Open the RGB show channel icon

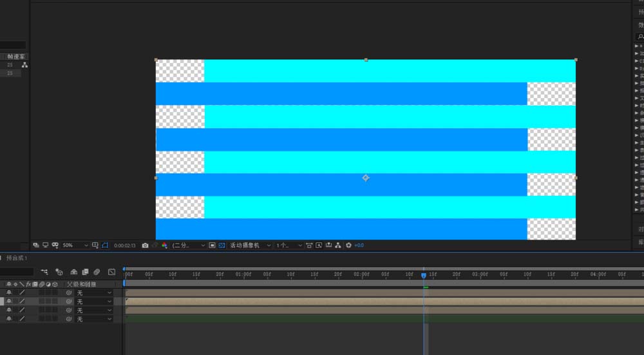(x=164, y=245)
